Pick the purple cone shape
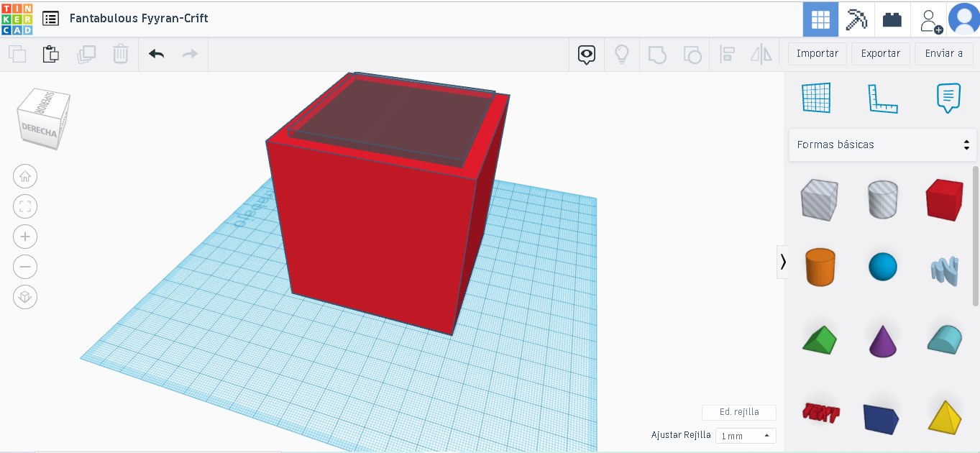 tap(883, 341)
